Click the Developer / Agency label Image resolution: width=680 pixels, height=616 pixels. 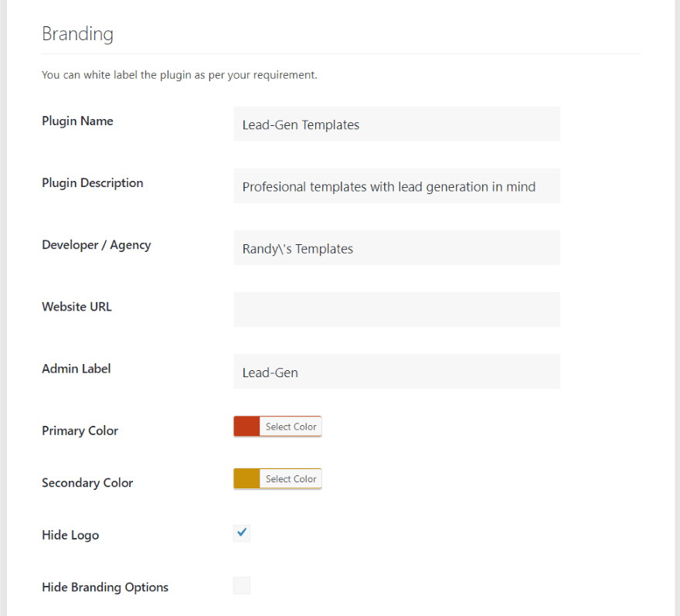tap(97, 245)
